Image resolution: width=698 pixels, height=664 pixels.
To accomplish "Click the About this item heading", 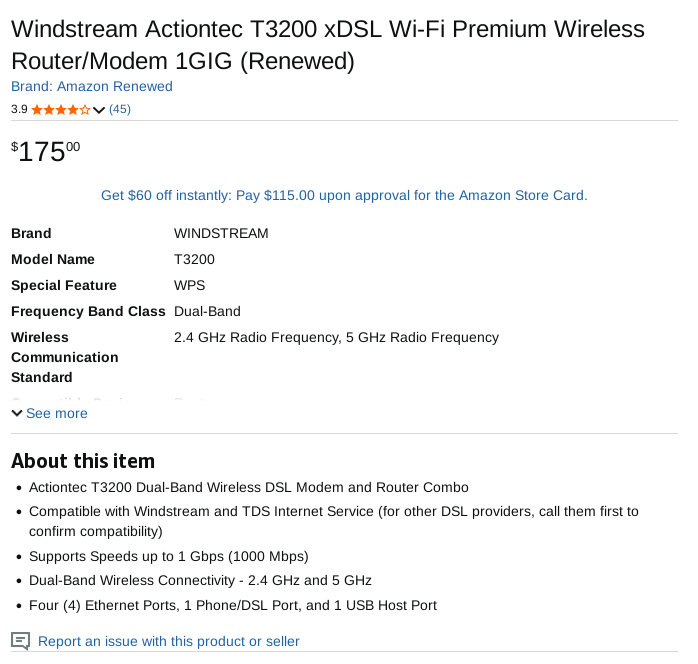I will (83, 461).
